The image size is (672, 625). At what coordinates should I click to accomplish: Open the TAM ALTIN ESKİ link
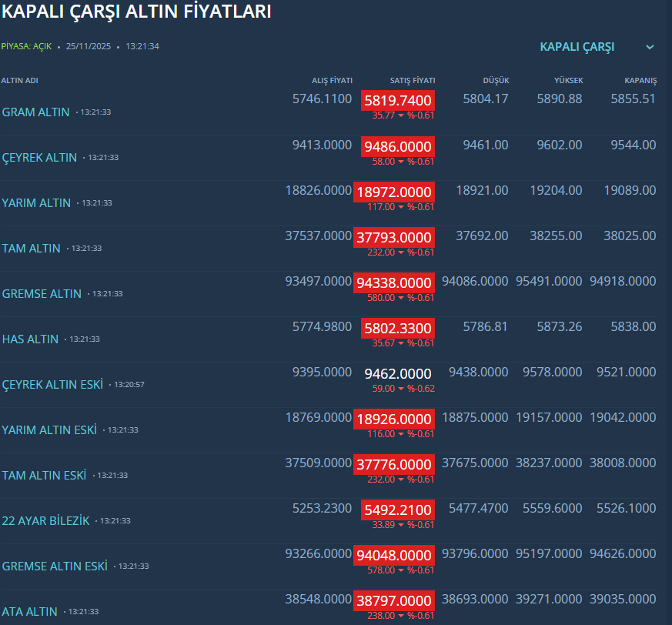(44, 476)
